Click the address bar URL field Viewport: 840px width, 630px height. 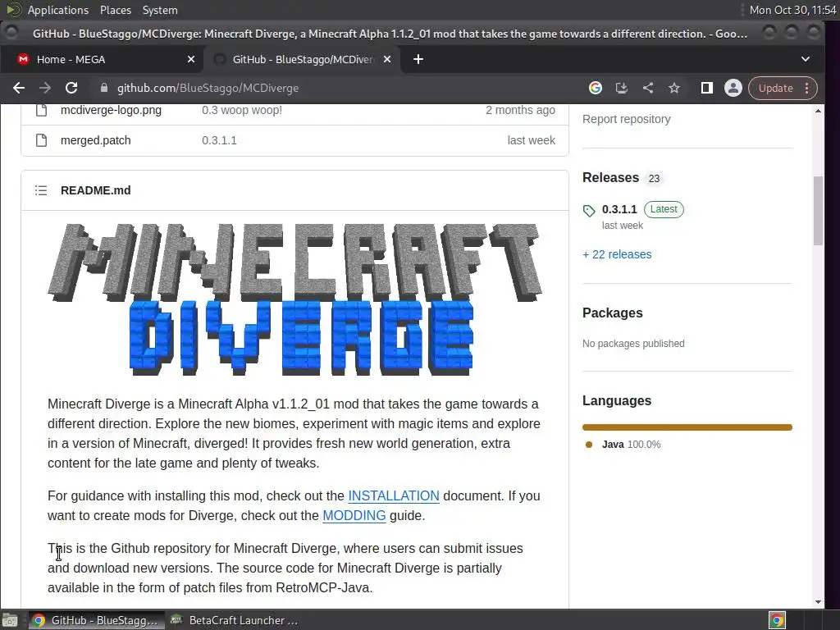(x=343, y=88)
